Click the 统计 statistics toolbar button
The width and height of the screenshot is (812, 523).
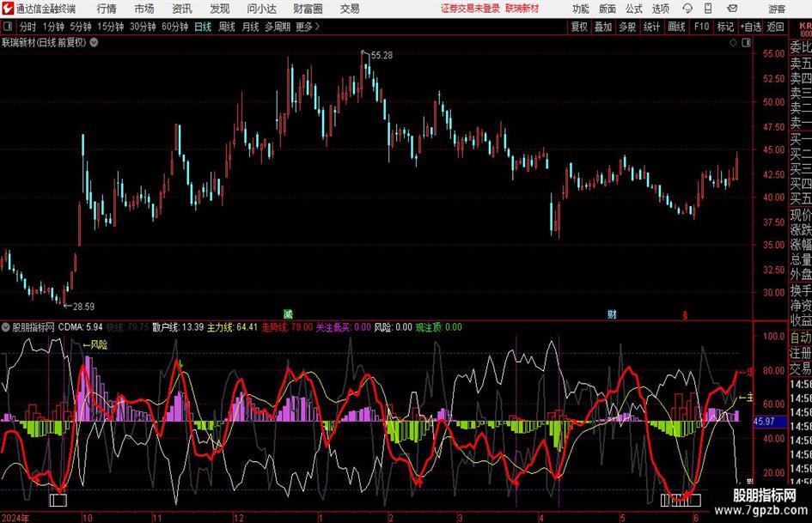pyautogui.click(x=651, y=27)
